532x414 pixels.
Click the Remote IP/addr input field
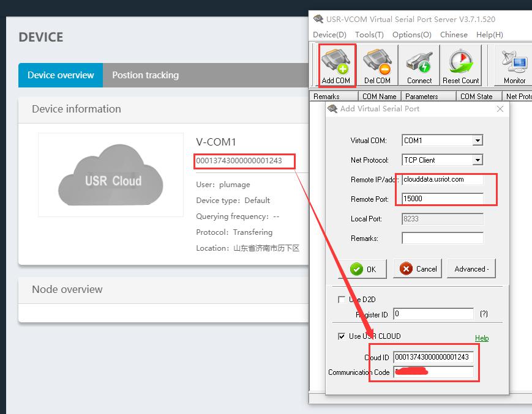click(443, 180)
